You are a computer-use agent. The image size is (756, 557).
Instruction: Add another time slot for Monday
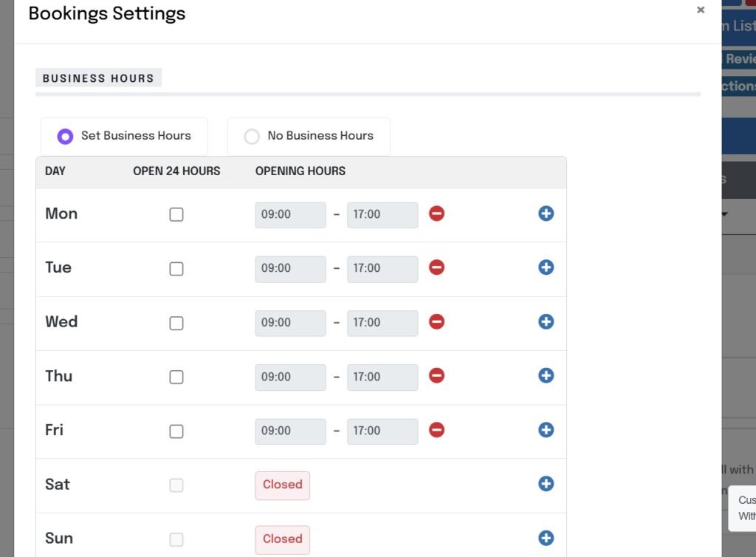click(546, 213)
